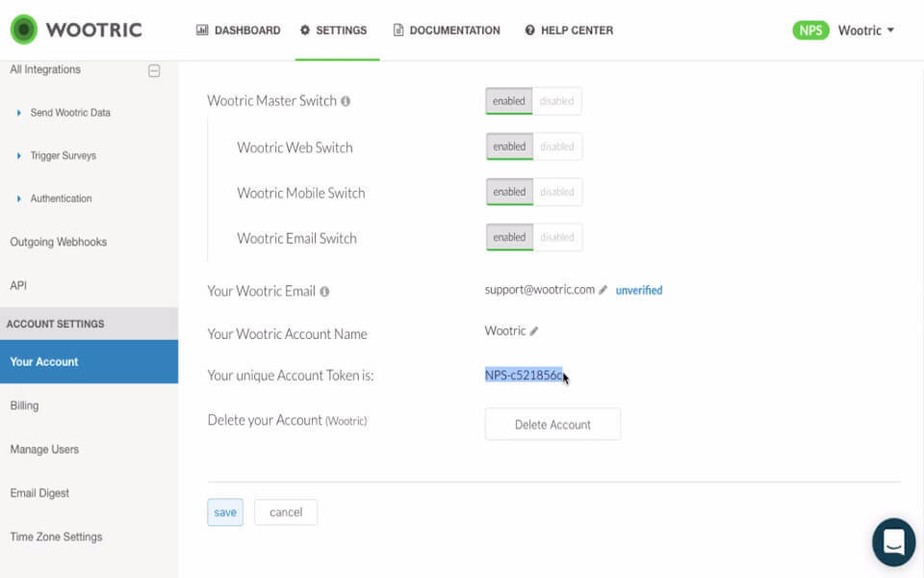Click the Dashboard chart icon
Viewport: 924px width, 578px height.
tap(202, 30)
